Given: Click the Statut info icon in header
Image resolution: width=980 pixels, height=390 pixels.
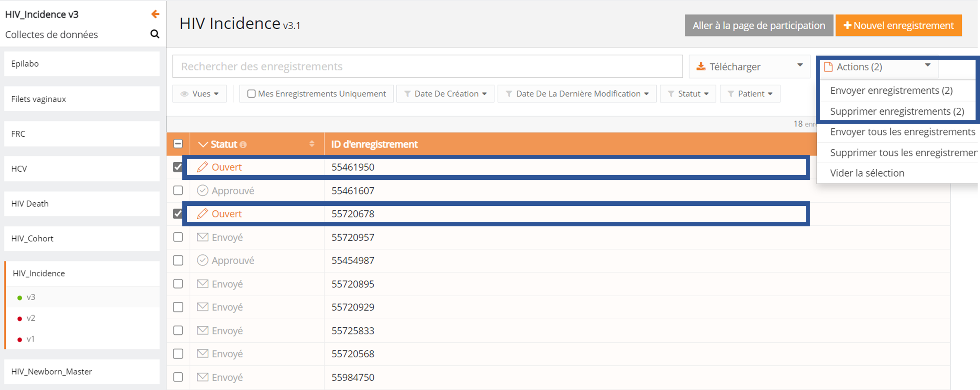Looking at the screenshot, I should [243, 145].
